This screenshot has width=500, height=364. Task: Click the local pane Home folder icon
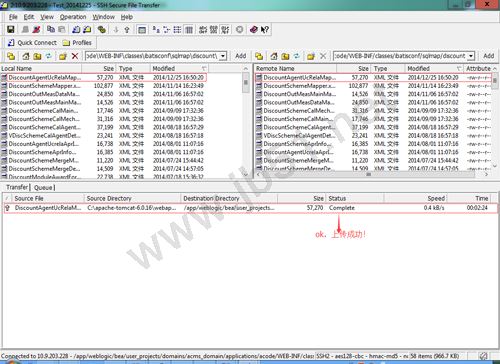(26, 56)
